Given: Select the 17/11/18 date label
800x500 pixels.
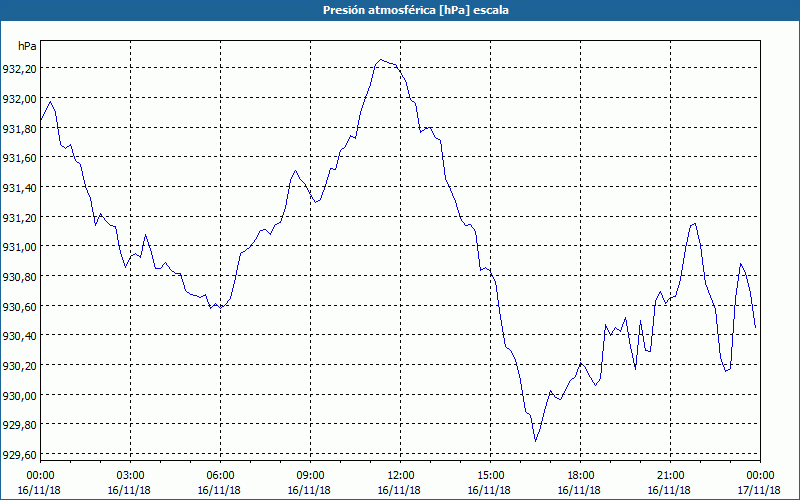Looking at the screenshot, I should point(759,490).
